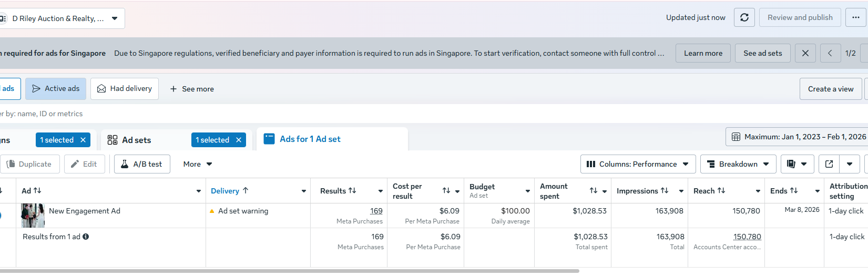868x276 pixels.
Task: Go to previous notification arrow
Action: [830, 53]
